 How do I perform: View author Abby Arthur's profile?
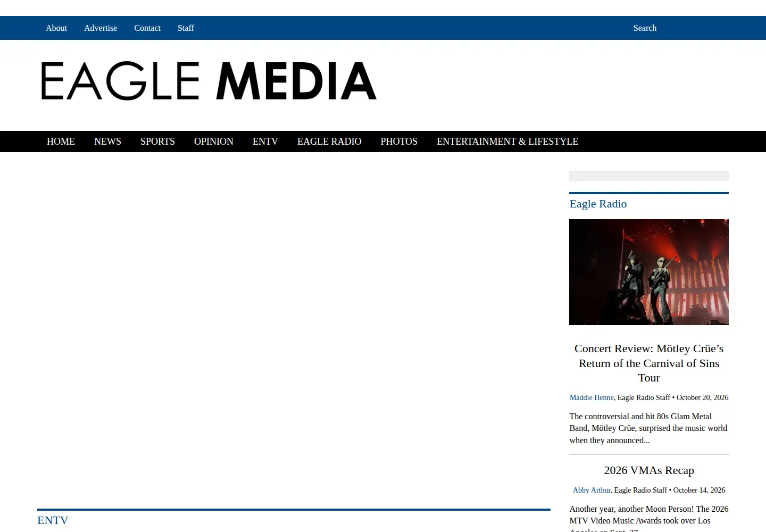tap(592, 490)
